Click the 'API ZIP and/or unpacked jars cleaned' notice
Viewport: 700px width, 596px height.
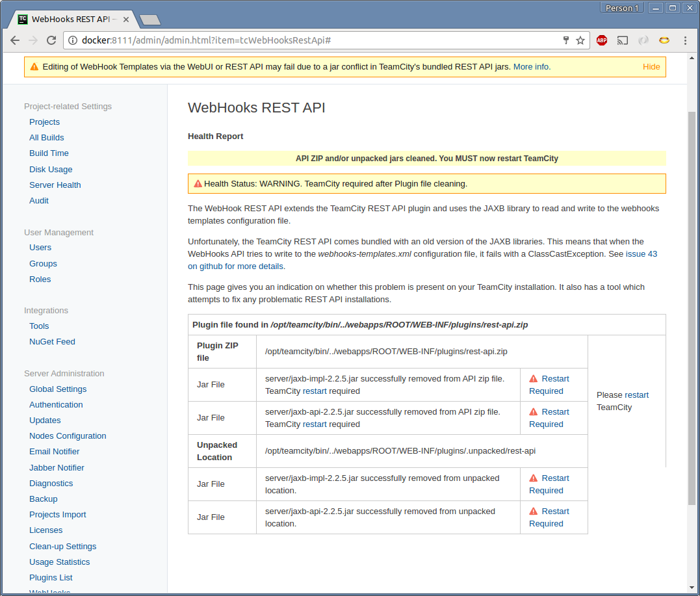(x=427, y=159)
